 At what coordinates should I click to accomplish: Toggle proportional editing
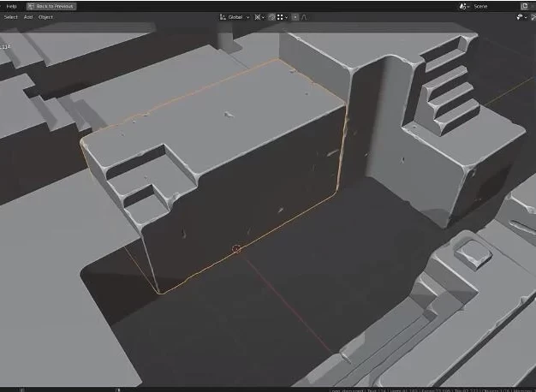[295, 17]
